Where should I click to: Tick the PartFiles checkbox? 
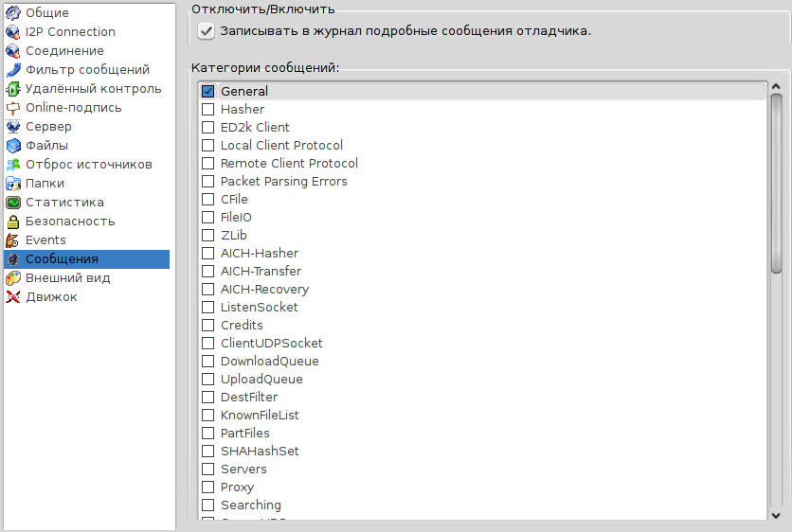(207, 433)
